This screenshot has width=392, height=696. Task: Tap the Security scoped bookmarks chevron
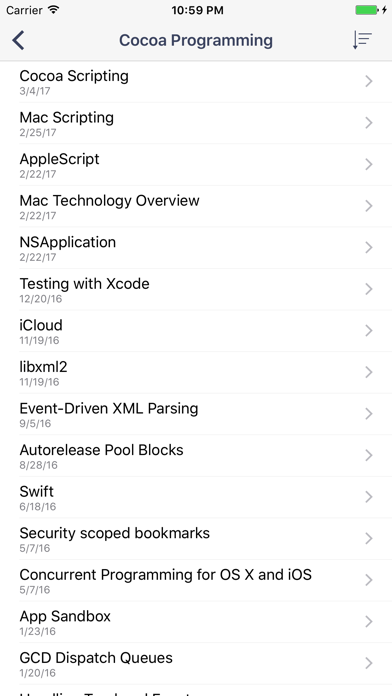pyautogui.click(x=368, y=538)
